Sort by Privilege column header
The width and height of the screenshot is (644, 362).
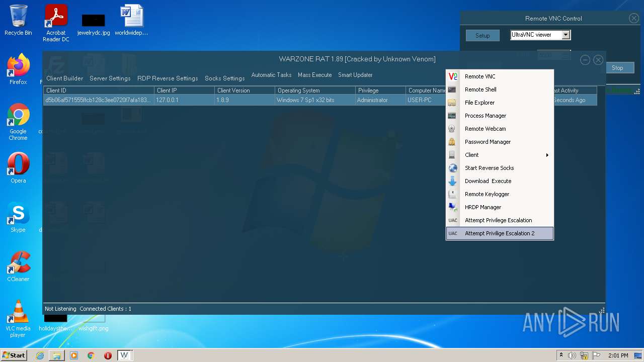(380, 90)
